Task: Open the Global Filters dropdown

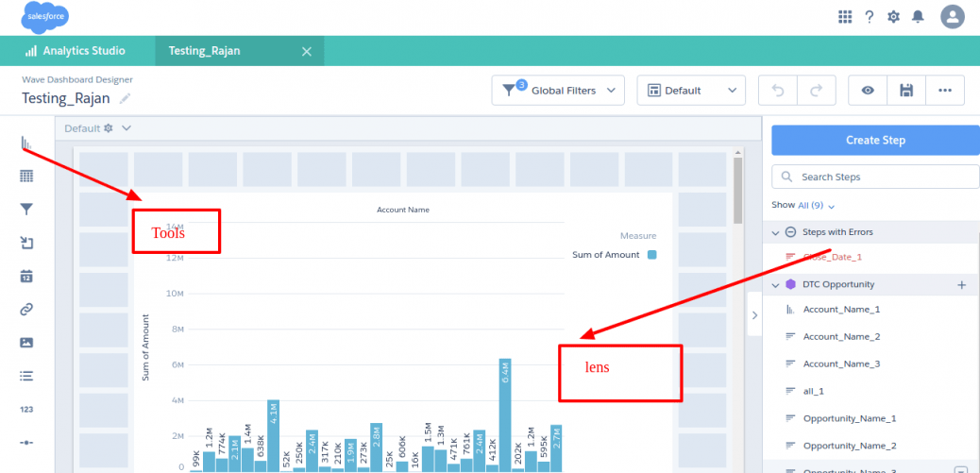Action: coord(558,91)
